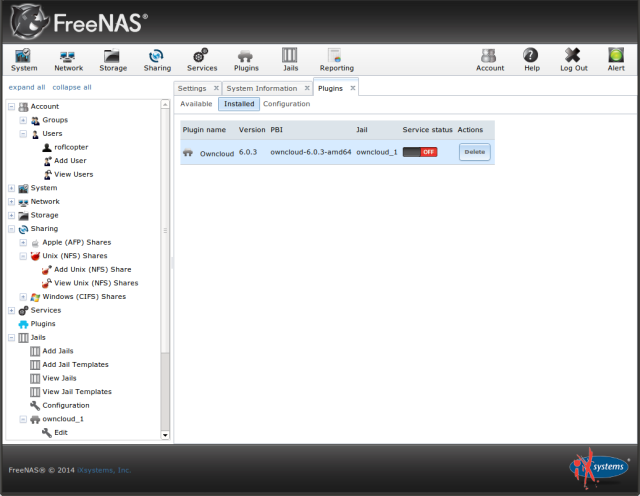Click the tree scrollbar down arrow

[x=165, y=435]
